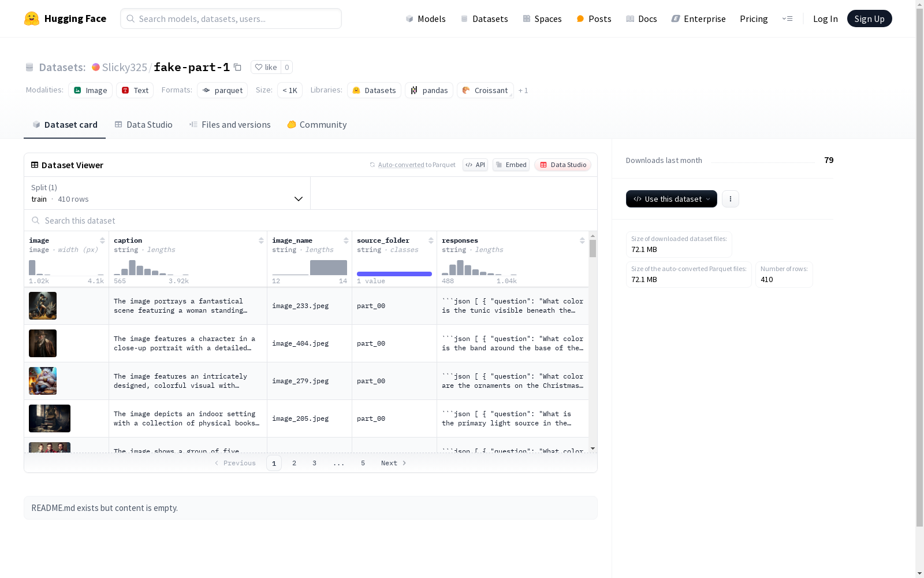Sort the image_name column

click(x=346, y=240)
